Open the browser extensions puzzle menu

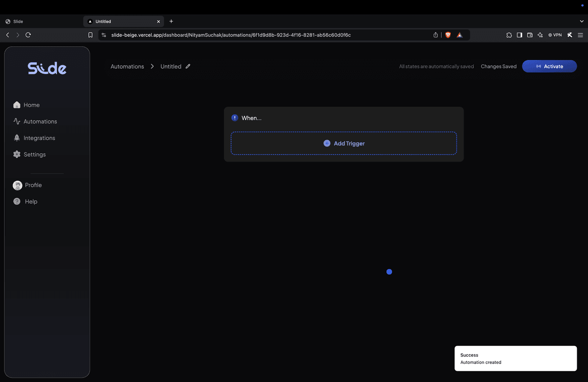tap(509, 35)
